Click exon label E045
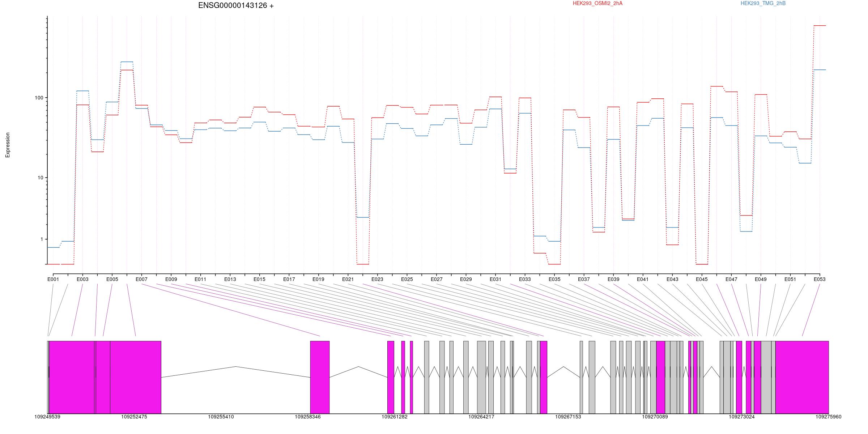The width and height of the screenshot is (868, 434). [702, 279]
